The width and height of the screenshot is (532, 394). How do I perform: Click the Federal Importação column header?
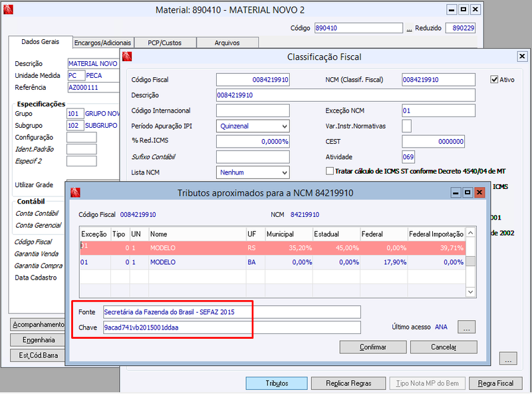click(x=436, y=234)
